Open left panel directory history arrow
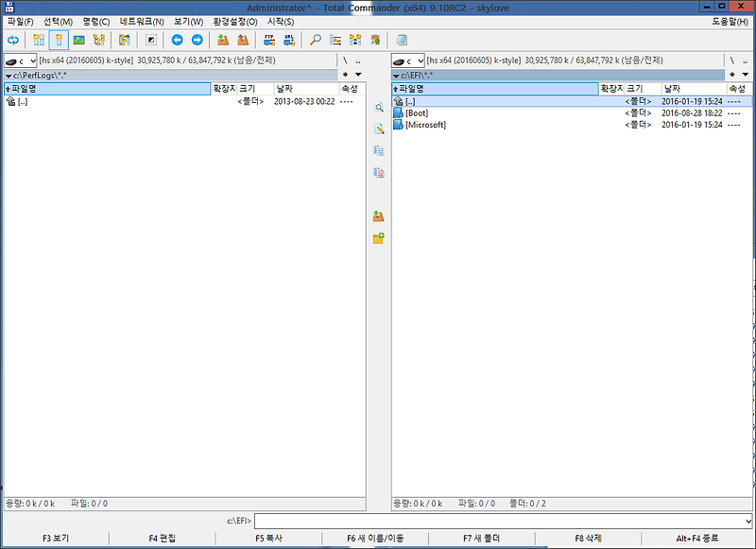756x549 pixels. (x=358, y=75)
